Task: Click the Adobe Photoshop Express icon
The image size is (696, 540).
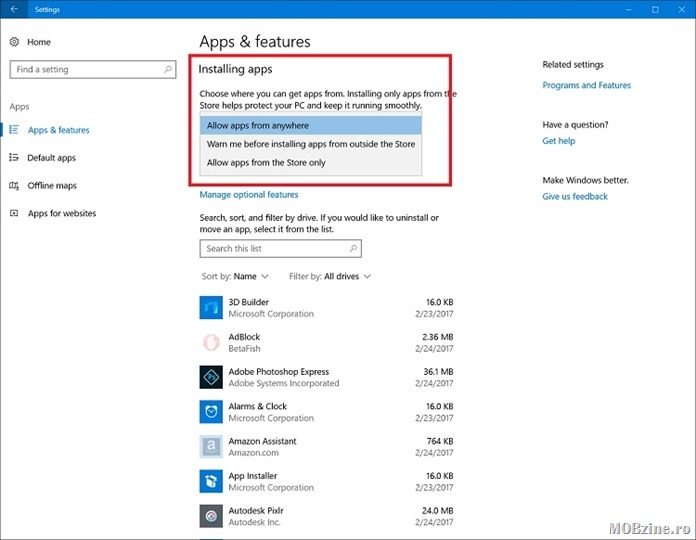Action: (x=211, y=377)
